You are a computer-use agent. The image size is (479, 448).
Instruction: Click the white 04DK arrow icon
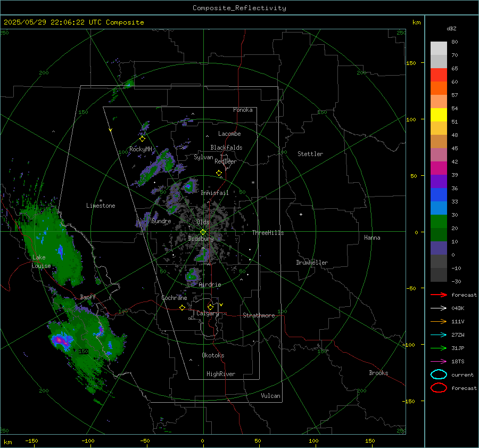439,308
